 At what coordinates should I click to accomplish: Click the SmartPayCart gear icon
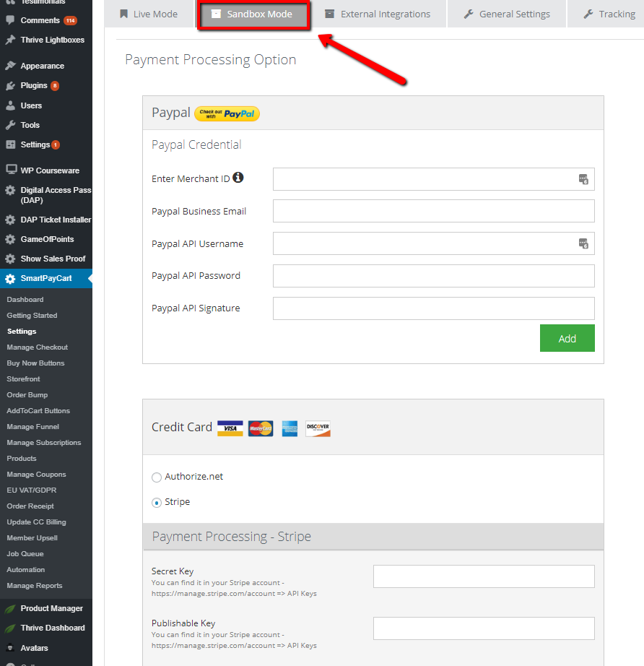click(x=11, y=279)
